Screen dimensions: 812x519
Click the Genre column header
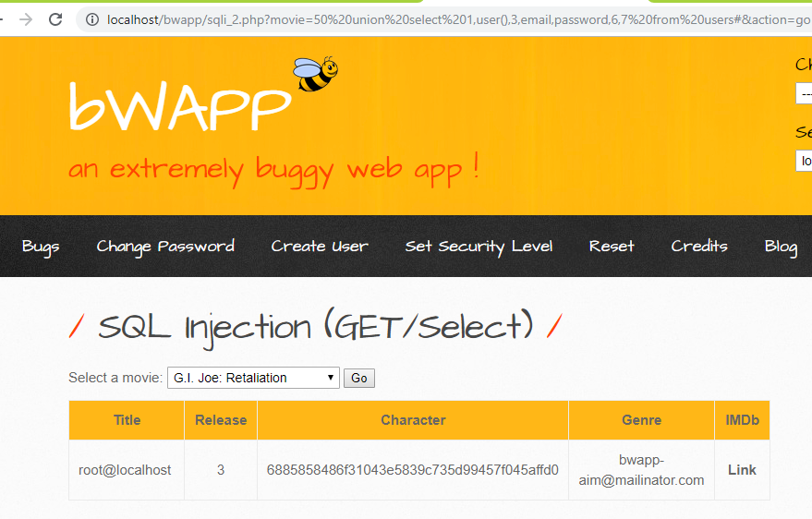click(x=641, y=420)
